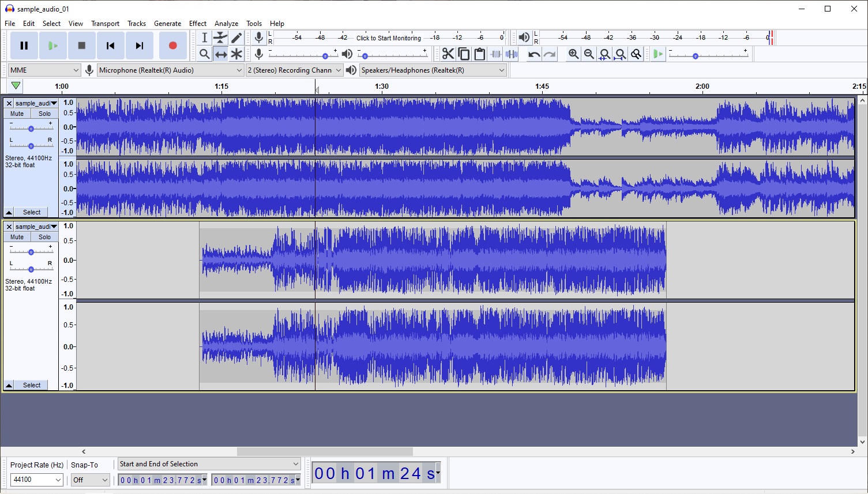Viewport: 868px width, 494px height.
Task: Click the Play-at-speed green icon
Action: 658,54
